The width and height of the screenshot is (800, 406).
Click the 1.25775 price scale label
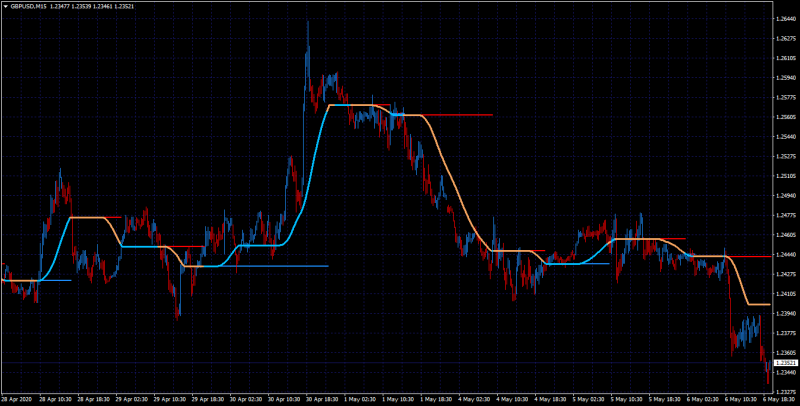[786, 97]
